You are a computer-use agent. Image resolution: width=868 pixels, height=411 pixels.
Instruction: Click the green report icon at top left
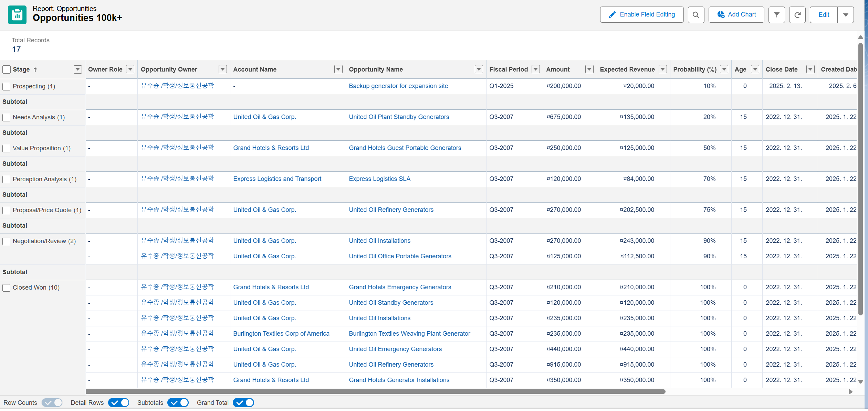(17, 15)
